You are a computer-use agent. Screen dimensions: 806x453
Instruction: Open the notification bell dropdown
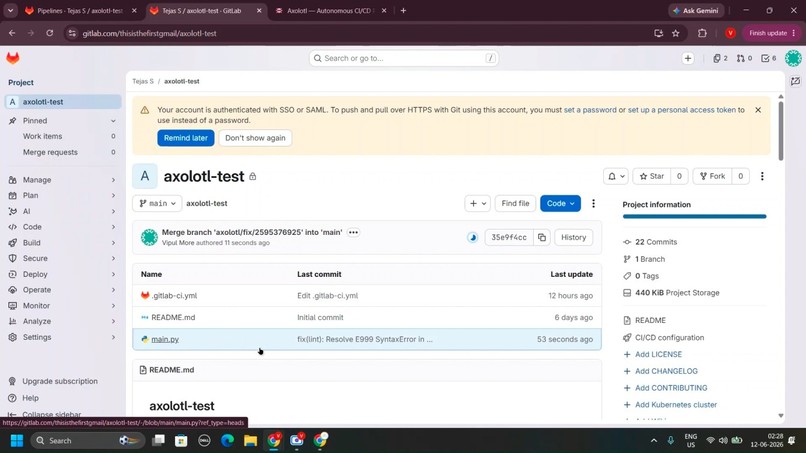616,176
